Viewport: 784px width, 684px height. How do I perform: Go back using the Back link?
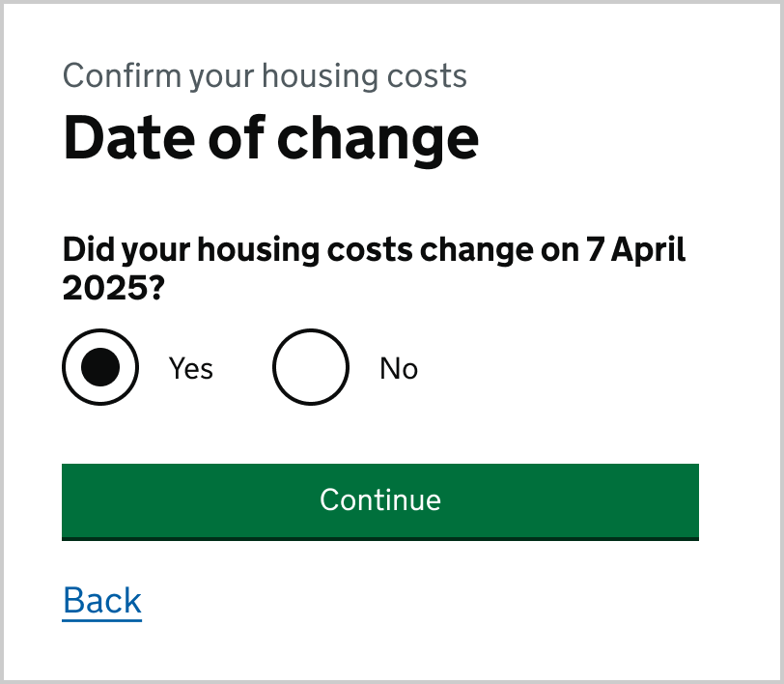(x=102, y=600)
